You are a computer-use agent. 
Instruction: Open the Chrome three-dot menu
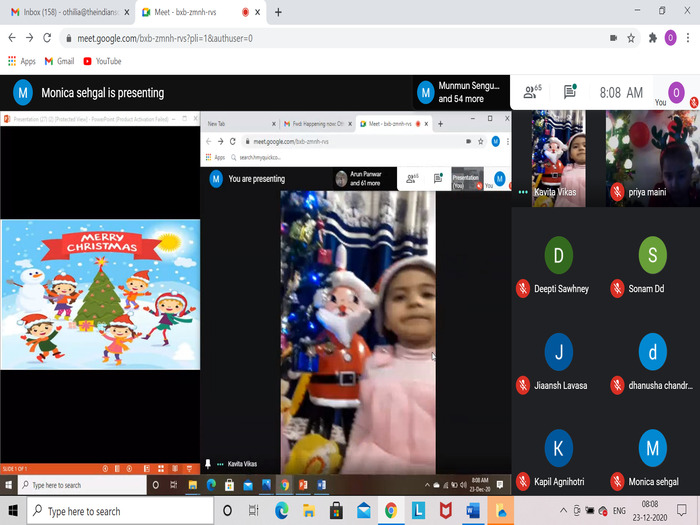pyautogui.click(x=688, y=38)
